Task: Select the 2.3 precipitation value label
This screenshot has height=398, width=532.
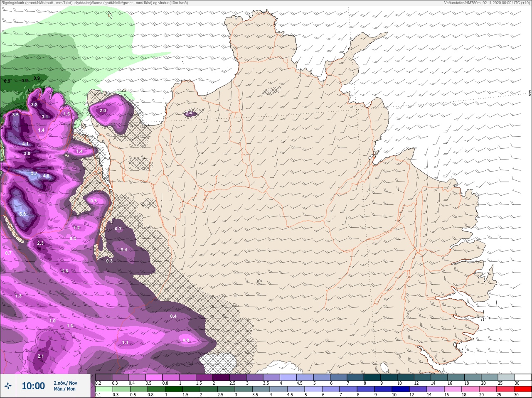Action: pos(40,243)
